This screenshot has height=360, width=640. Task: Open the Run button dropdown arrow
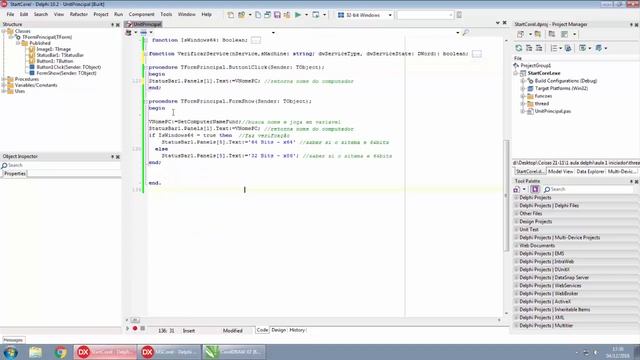click(306, 15)
